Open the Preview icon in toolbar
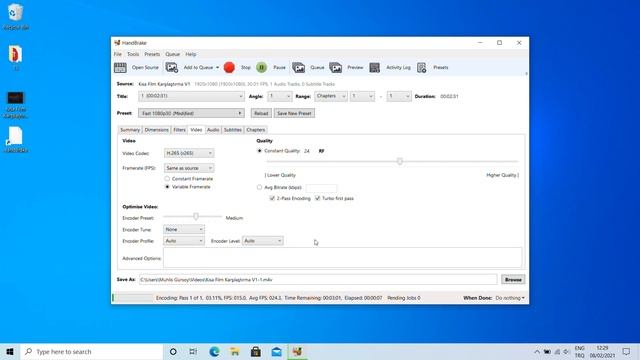 336,67
